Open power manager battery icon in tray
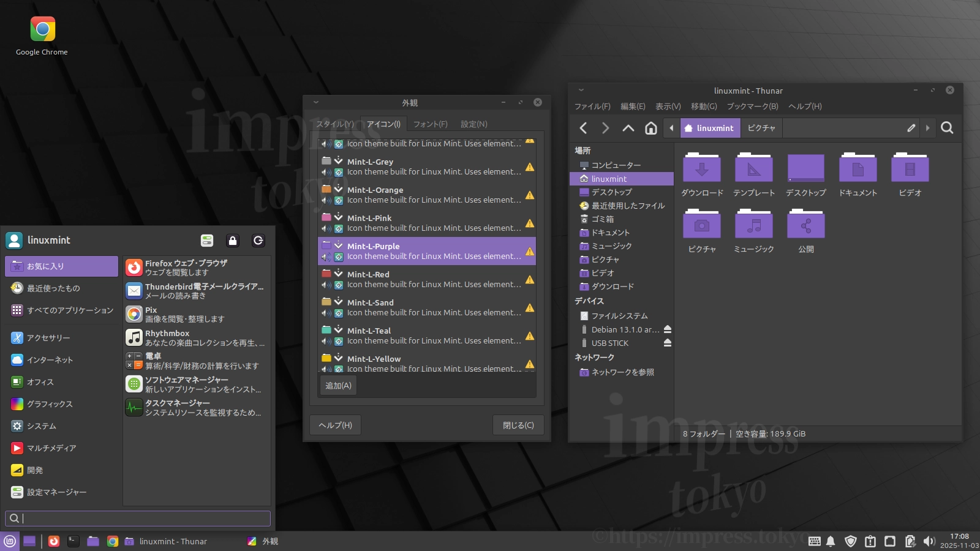980x551 pixels. pos(910,541)
